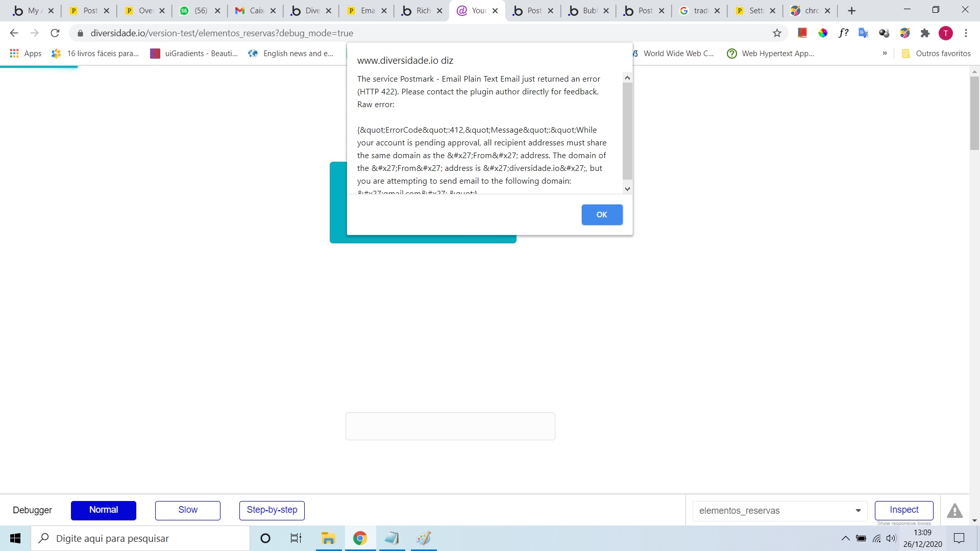The width and height of the screenshot is (980, 551).
Task: Close the active 'Your' tab
Action: [x=495, y=11]
